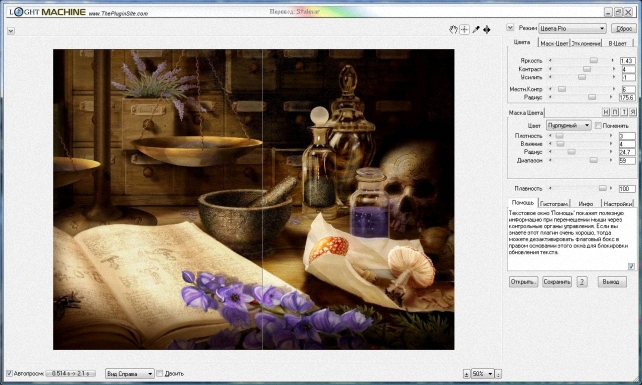Switch to the Маск-Цвет tab
The height and width of the screenshot is (385, 642).
554,43
